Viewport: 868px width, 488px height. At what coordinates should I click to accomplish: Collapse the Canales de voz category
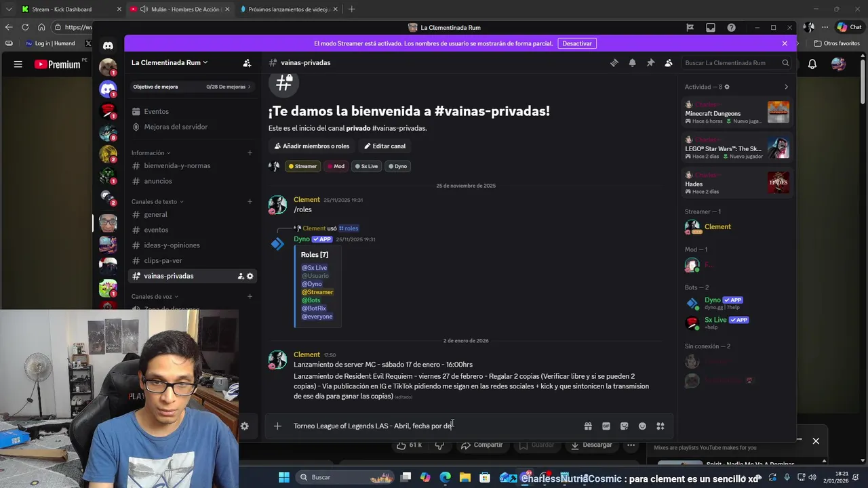[155, 296]
